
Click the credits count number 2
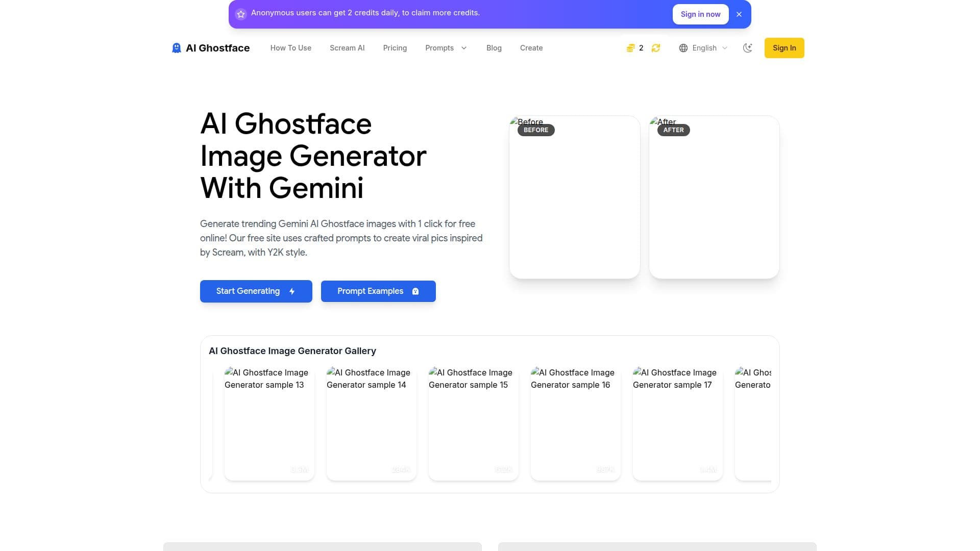click(x=641, y=48)
